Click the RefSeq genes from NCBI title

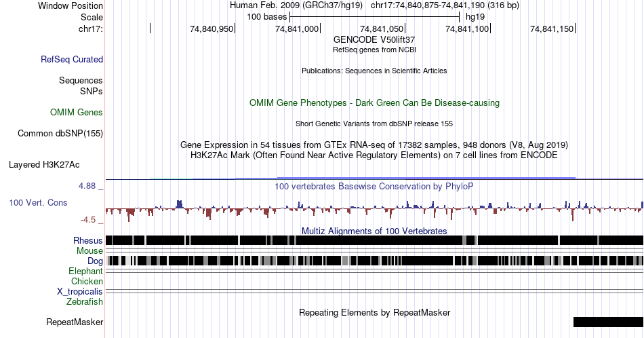(374, 50)
